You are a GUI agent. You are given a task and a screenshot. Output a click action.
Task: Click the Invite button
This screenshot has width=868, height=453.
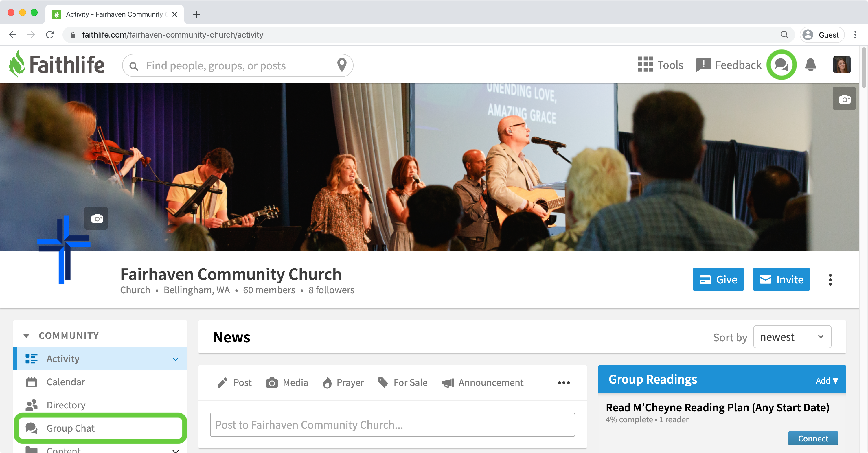click(781, 279)
